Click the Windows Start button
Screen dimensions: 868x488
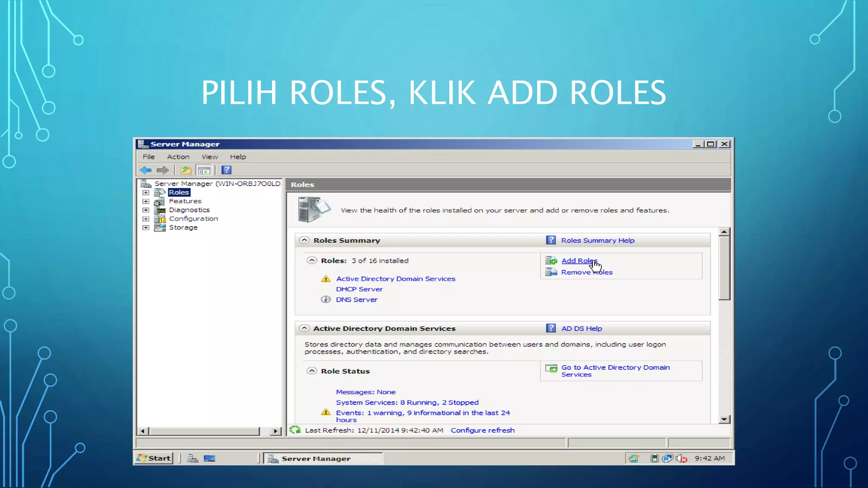[154, 458]
